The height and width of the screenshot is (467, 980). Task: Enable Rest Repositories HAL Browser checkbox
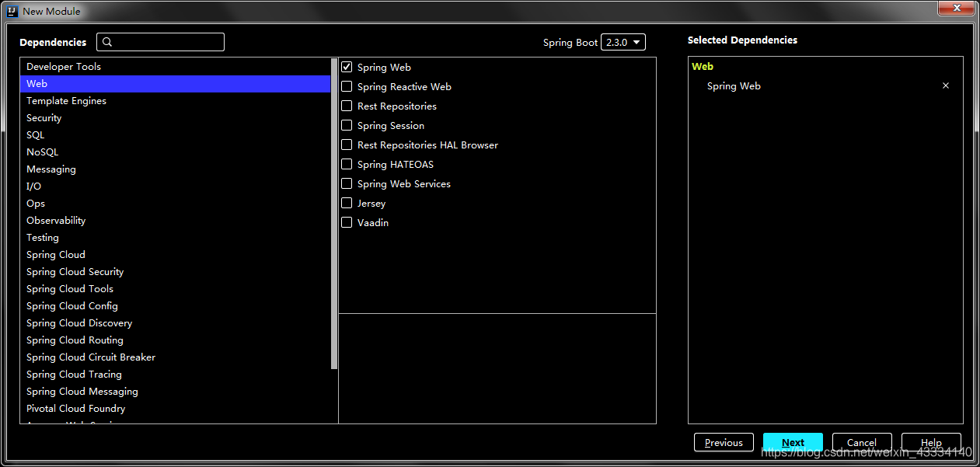click(x=347, y=145)
